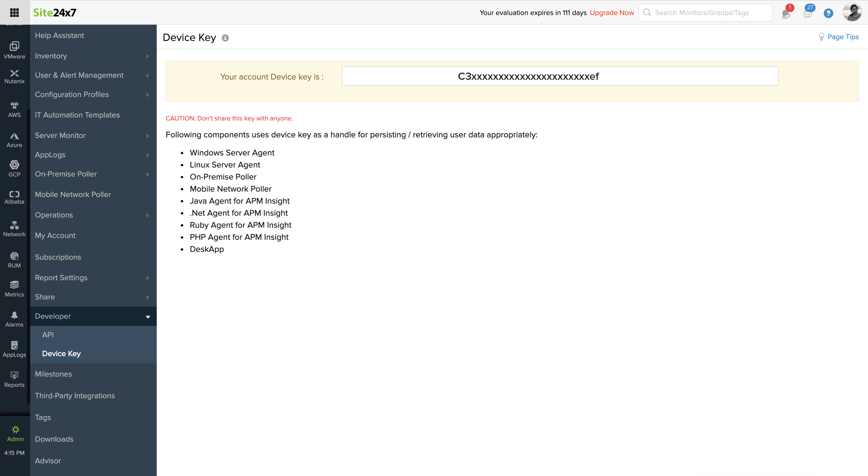The image size is (868, 476).
Task: Open the user profile avatar
Action: [x=851, y=12]
